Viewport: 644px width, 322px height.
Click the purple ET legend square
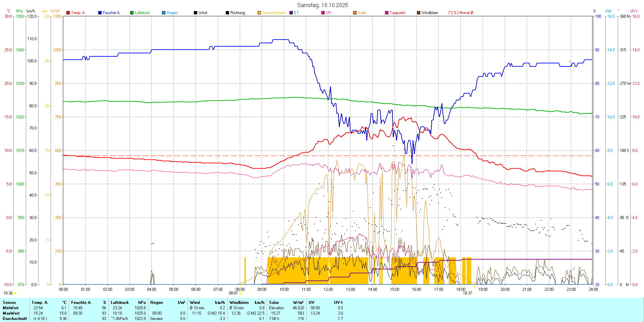tap(291, 13)
